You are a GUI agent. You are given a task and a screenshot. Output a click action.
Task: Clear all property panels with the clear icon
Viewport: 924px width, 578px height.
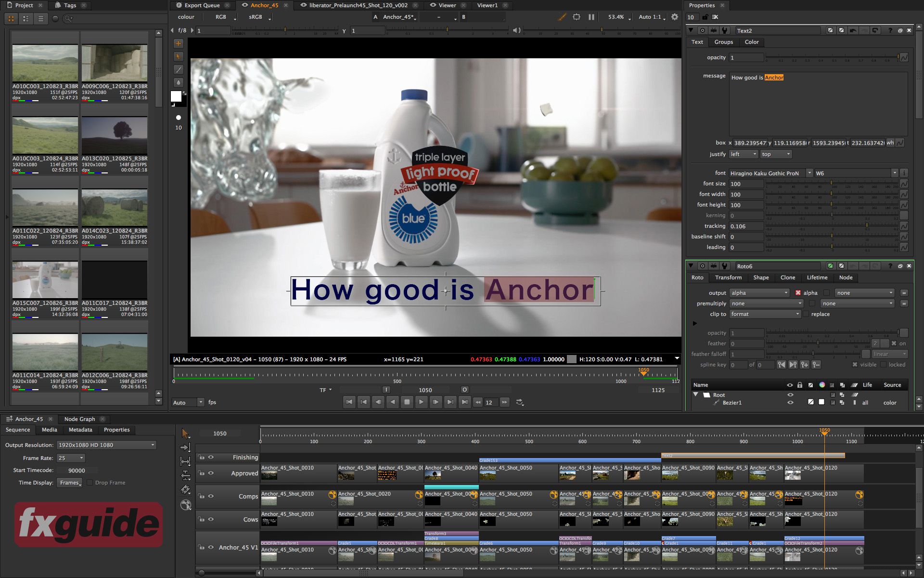click(x=715, y=17)
